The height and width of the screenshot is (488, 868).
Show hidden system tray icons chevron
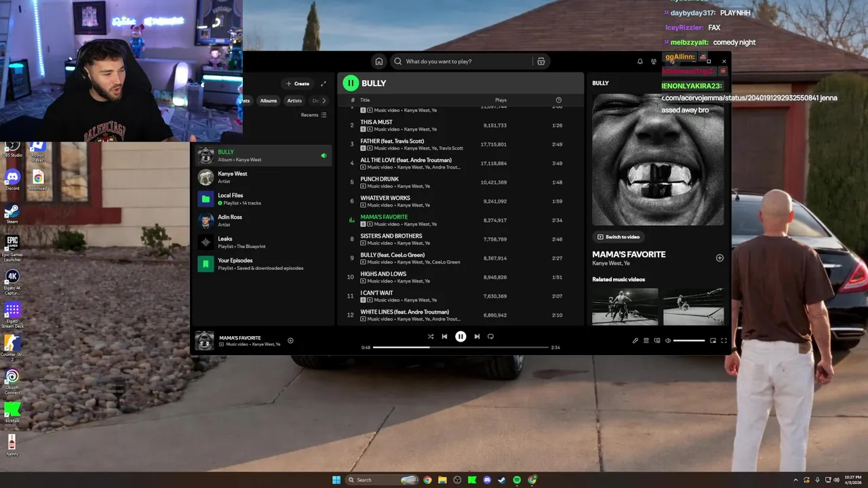coord(796,480)
